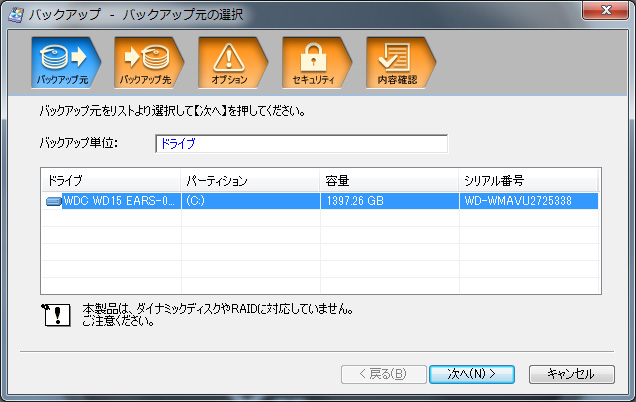Click the 戻る(B) back button

pyautogui.click(x=384, y=374)
